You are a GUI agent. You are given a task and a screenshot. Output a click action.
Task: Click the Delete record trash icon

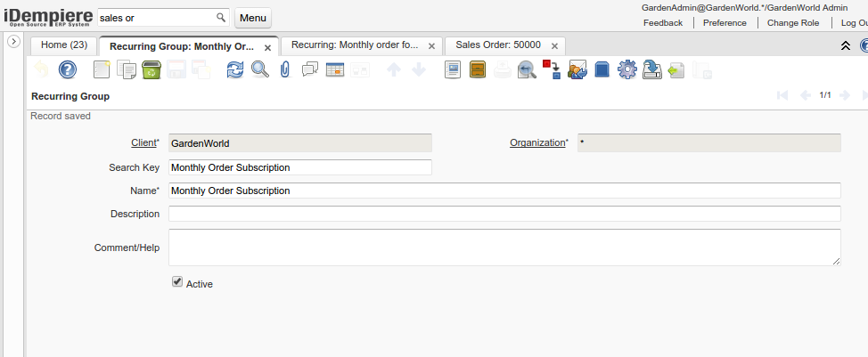coord(151,69)
